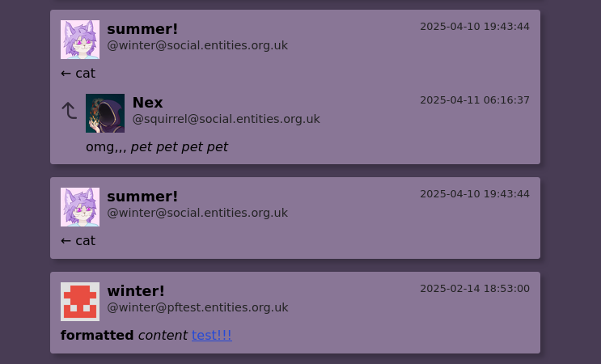This screenshot has height=364, width=601.
Task: Click the @squirrel@social.entities.org.uk handle
Action: (226, 119)
